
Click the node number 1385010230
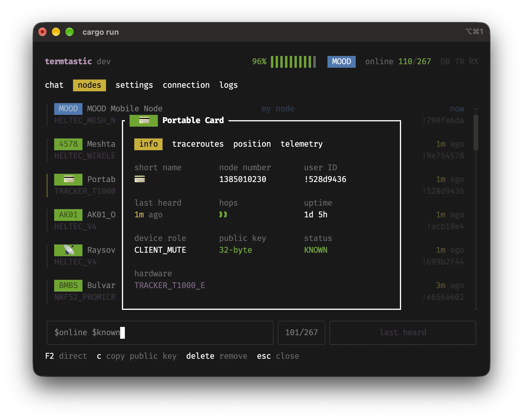click(243, 179)
